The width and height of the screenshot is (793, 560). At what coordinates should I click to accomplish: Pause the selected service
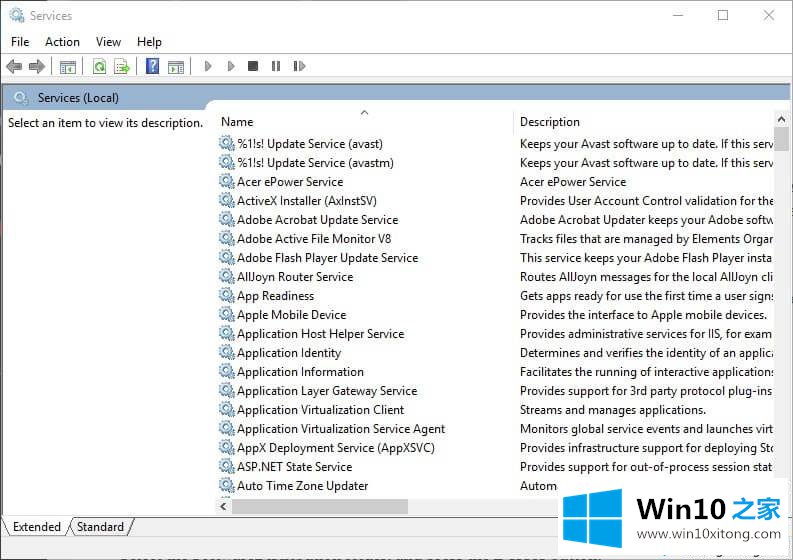pyautogui.click(x=276, y=66)
